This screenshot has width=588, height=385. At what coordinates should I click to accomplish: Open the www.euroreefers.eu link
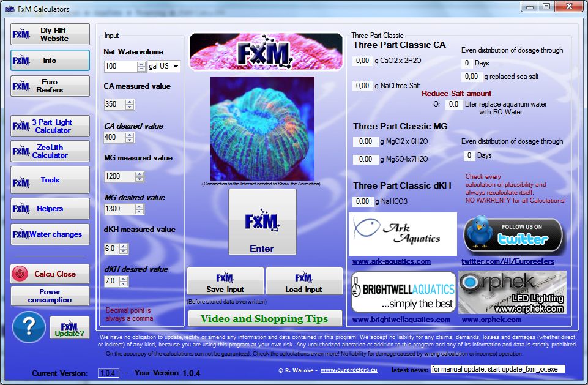(349, 370)
